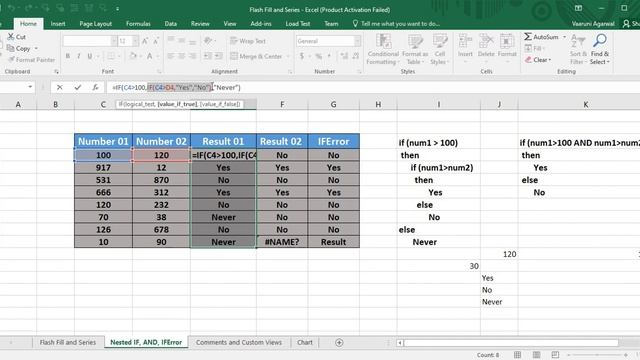The image size is (640, 360).
Task: Cancel formula entry with X icon
Action: click(60, 87)
